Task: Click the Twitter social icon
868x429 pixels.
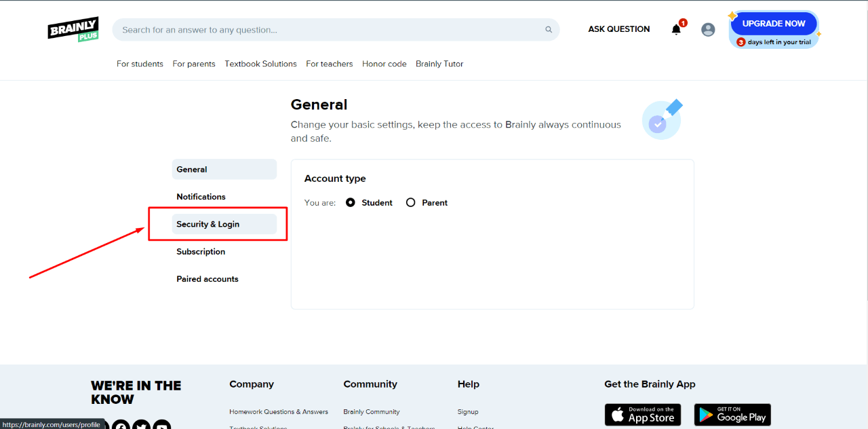Action: [x=141, y=425]
